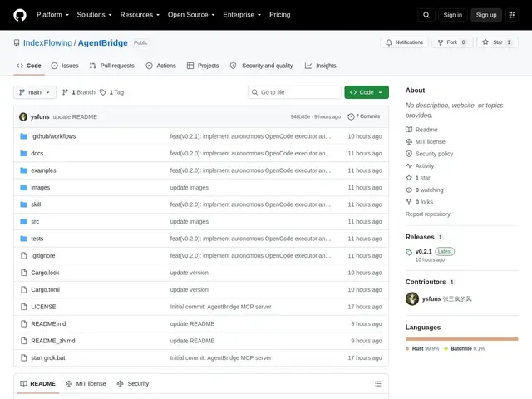Open the .github/workflows folder

(x=53, y=136)
